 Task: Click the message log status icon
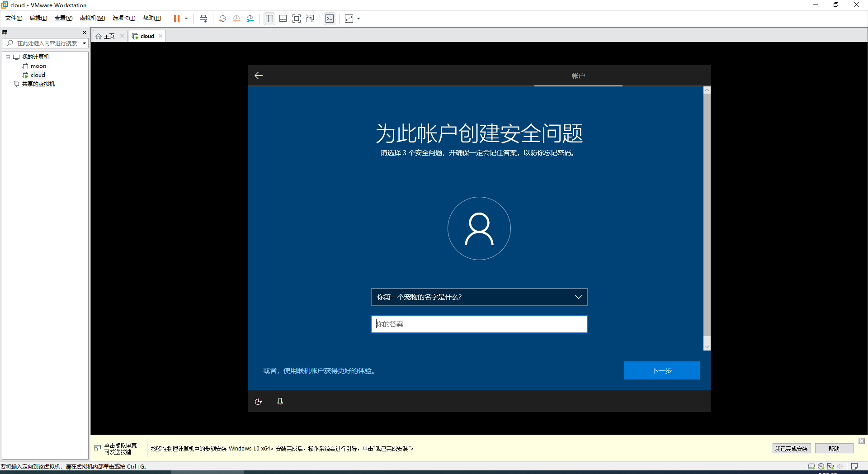tap(854, 466)
